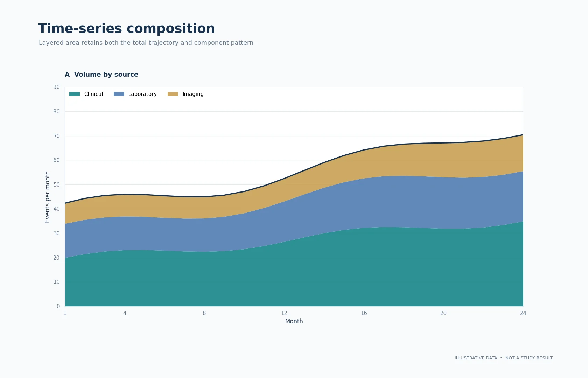
Task: Click month 4 tick on x-axis
Action: (x=125, y=313)
